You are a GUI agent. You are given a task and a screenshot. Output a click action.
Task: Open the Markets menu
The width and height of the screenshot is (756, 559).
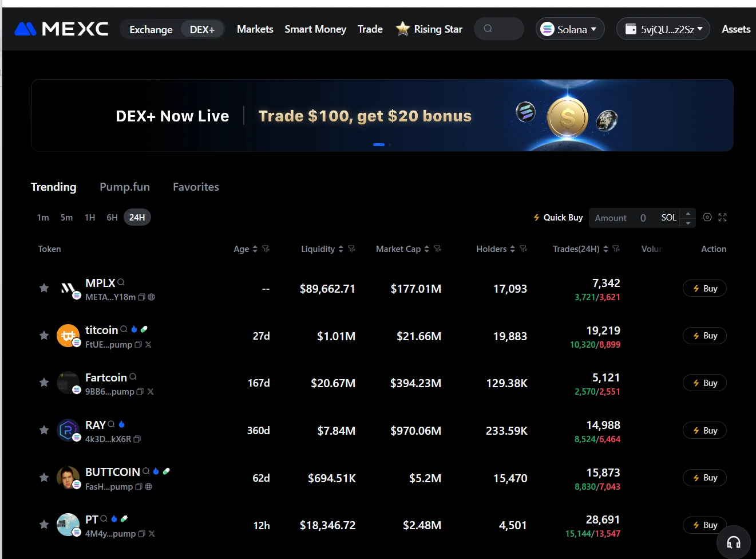pyautogui.click(x=255, y=29)
